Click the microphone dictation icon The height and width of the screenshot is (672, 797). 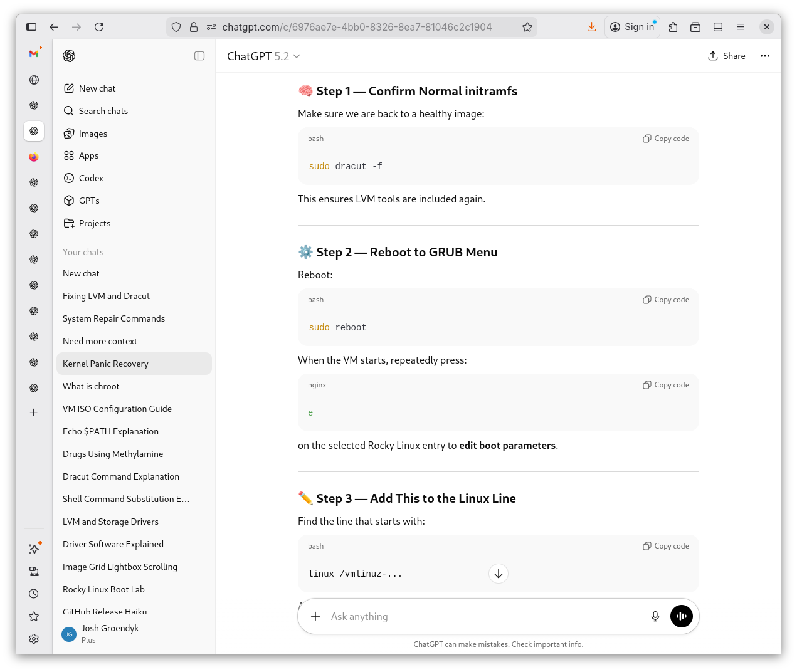tap(655, 616)
